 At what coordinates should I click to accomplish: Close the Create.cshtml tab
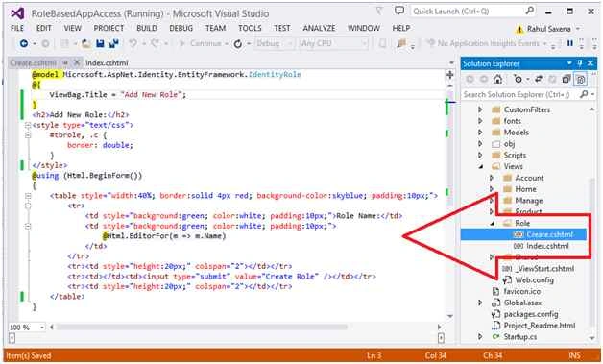coord(77,62)
